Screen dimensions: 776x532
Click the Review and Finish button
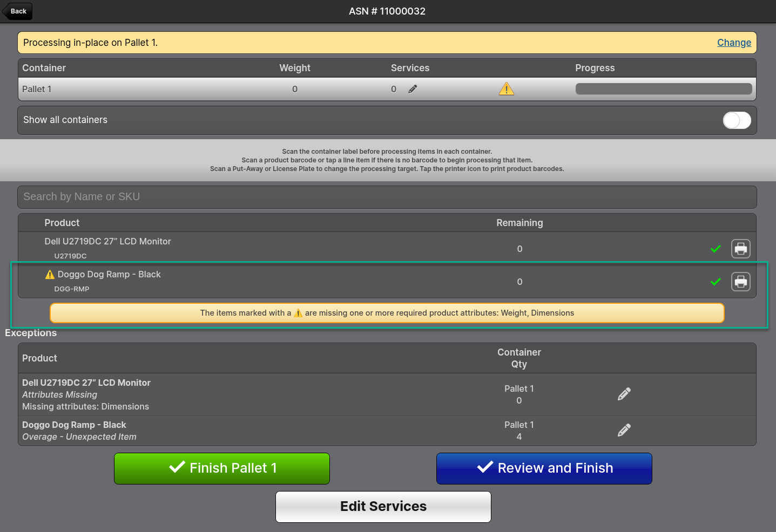pos(544,468)
